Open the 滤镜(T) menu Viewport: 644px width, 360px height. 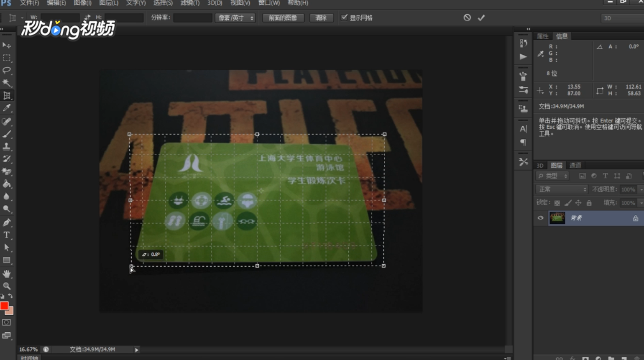tap(190, 3)
